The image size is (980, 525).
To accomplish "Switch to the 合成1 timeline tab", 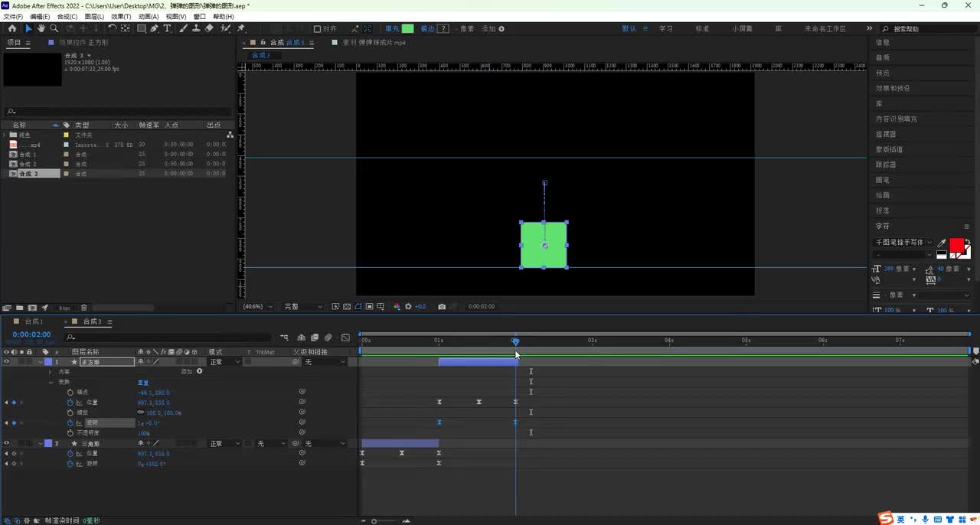I will click(34, 321).
